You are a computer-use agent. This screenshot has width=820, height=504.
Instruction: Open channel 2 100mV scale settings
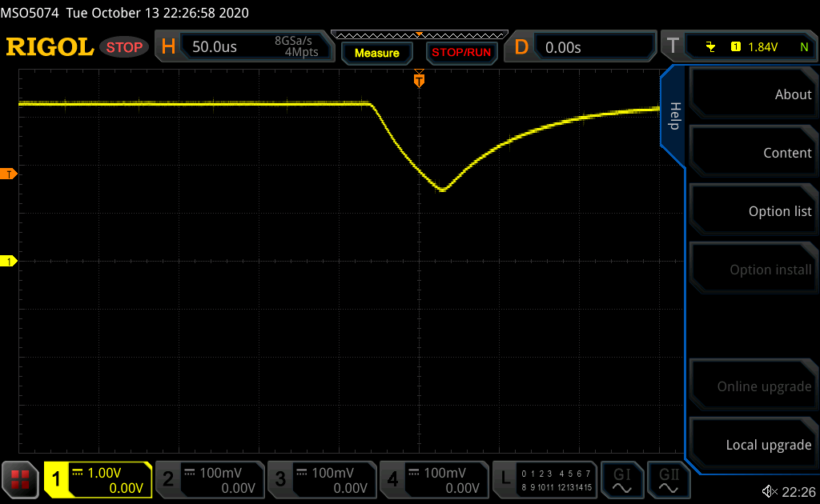tap(220, 473)
